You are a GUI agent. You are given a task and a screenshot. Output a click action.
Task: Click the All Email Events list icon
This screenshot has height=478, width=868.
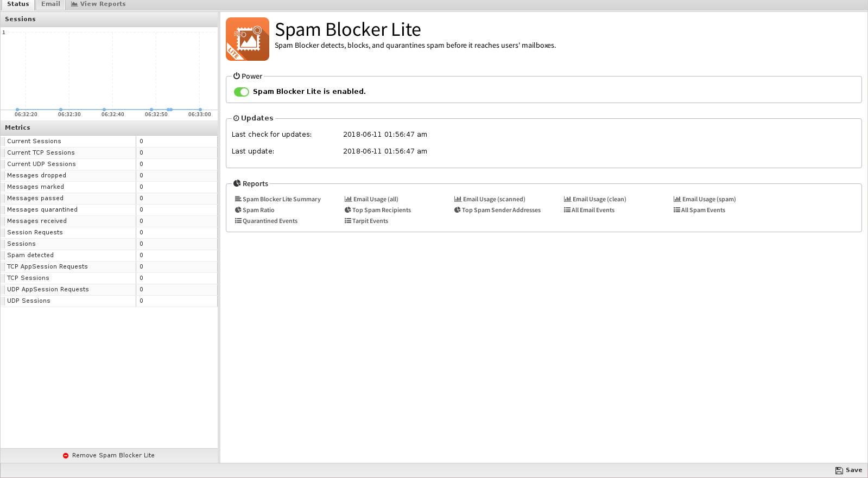click(x=567, y=210)
